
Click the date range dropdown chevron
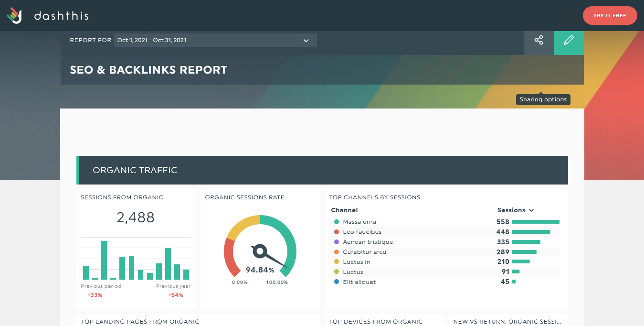pos(306,41)
